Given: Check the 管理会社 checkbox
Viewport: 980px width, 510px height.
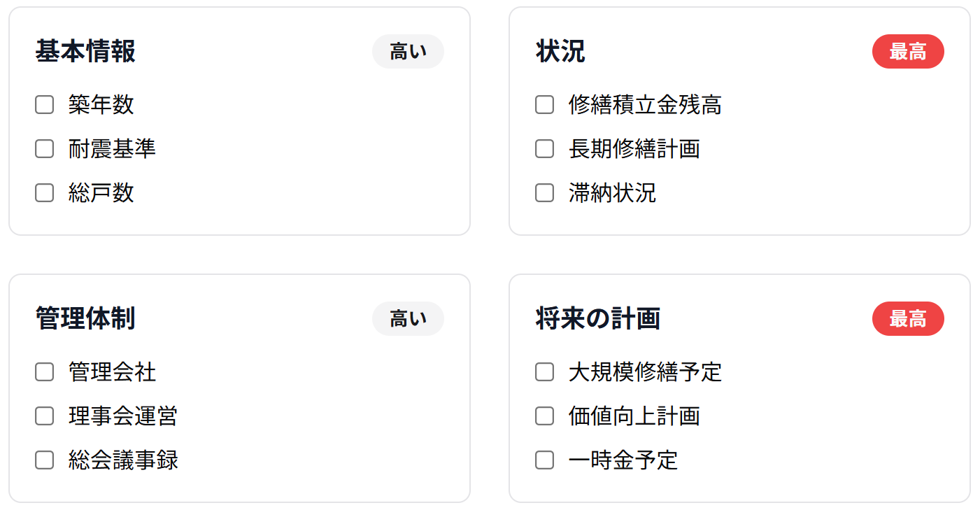Looking at the screenshot, I should [x=44, y=372].
